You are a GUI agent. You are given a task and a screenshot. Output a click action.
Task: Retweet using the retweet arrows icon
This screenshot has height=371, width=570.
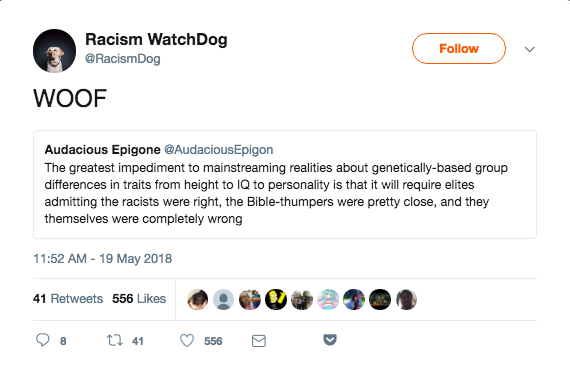tap(115, 340)
